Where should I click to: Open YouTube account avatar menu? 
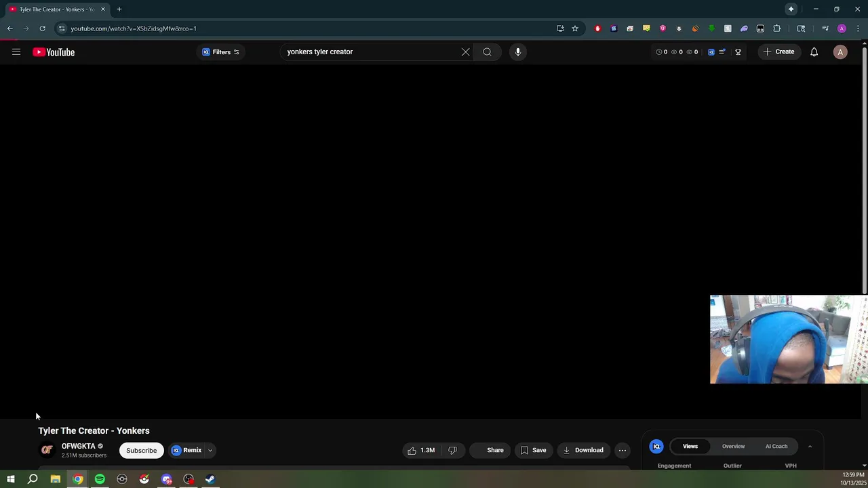tap(840, 52)
